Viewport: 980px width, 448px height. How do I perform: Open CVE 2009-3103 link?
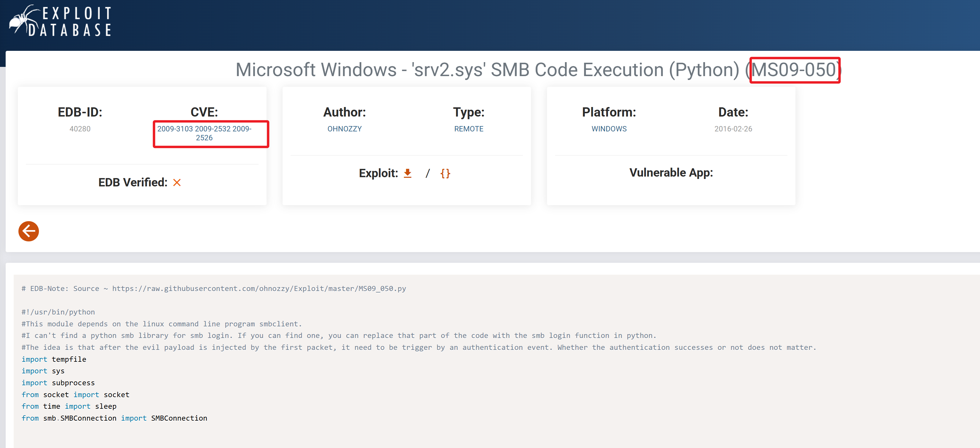pyautogui.click(x=175, y=129)
